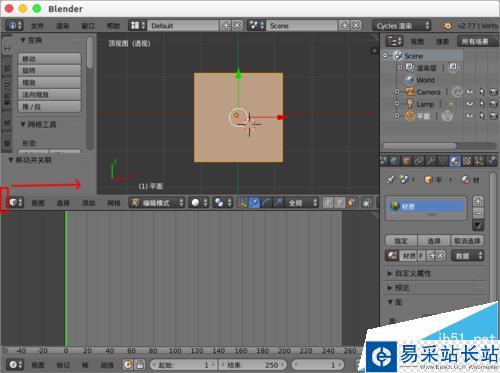The height and width of the screenshot is (373, 500).
Task: Click the Outliner editor type icon
Action: [394, 42]
